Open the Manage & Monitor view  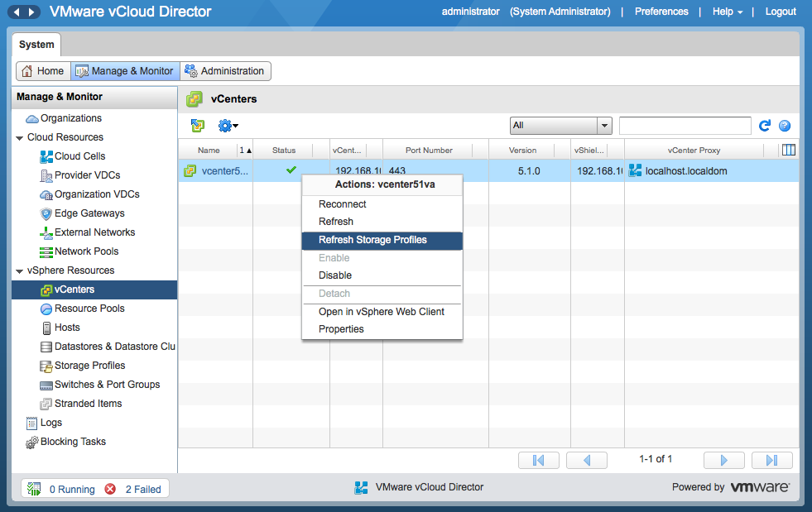tap(125, 71)
